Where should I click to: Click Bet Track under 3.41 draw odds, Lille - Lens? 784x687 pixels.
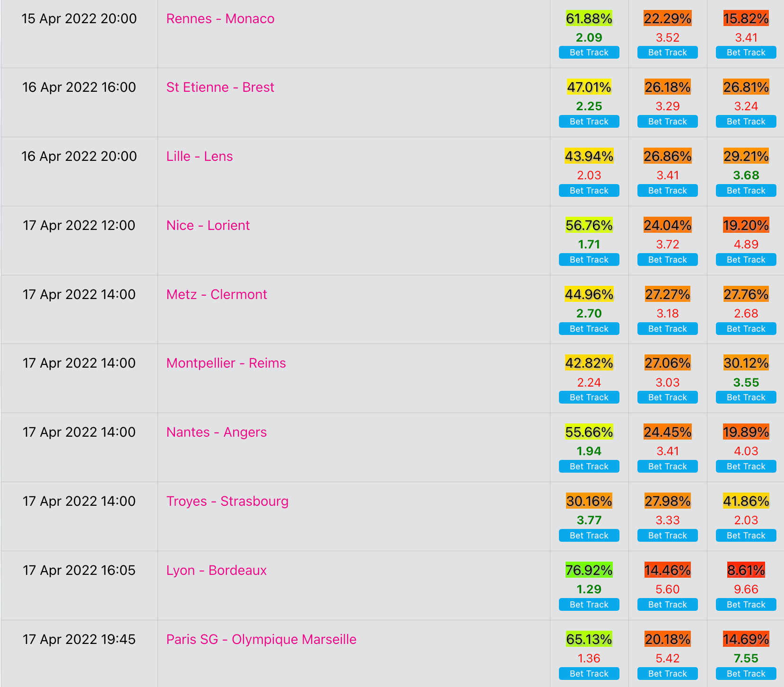click(x=668, y=191)
